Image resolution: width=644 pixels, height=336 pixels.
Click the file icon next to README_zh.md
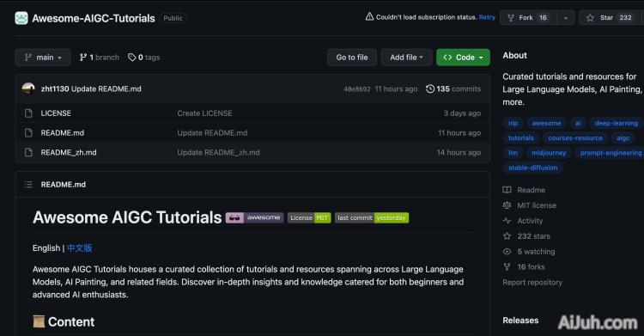[x=28, y=152]
